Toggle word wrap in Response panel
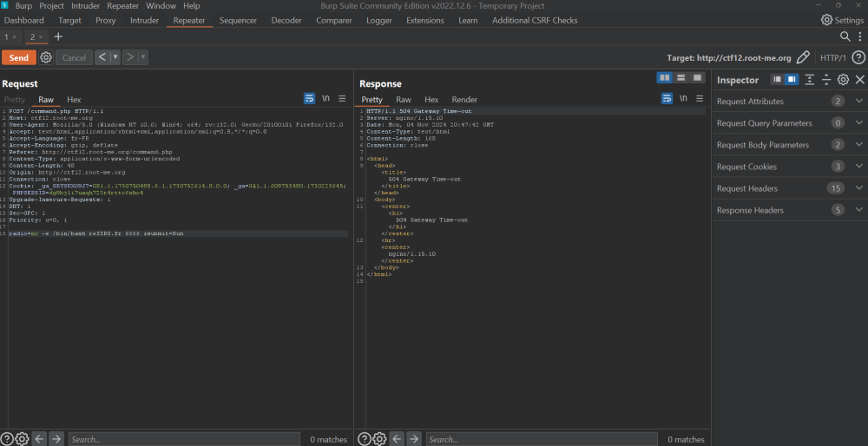This screenshot has width=868, height=446. (x=667, y=99)
